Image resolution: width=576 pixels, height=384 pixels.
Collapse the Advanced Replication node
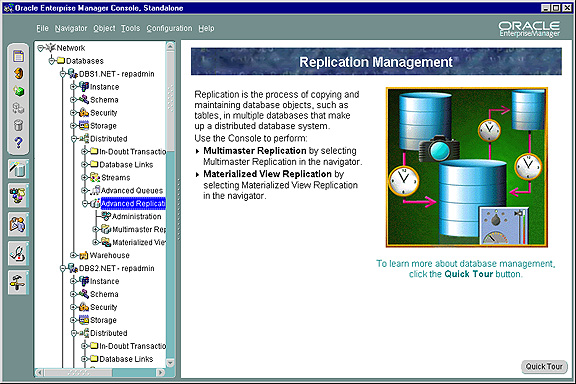pyautogui.click(x=84, y=203)
